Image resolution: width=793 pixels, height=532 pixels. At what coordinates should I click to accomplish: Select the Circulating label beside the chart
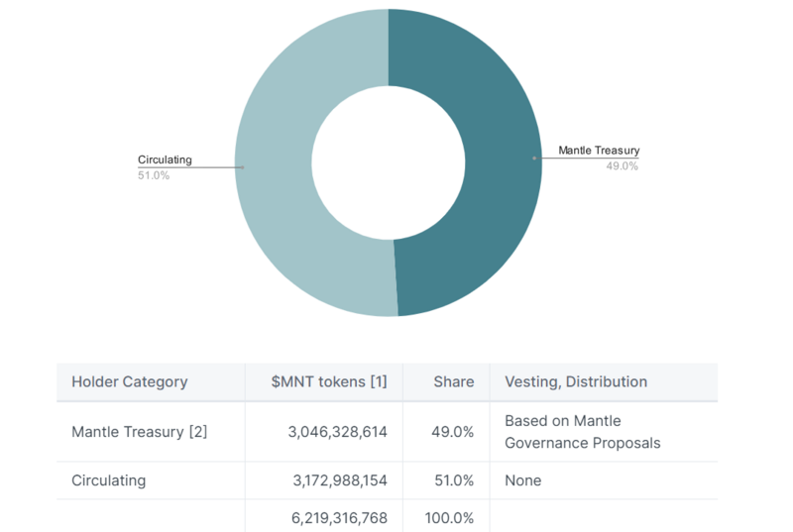pos(165,160)
